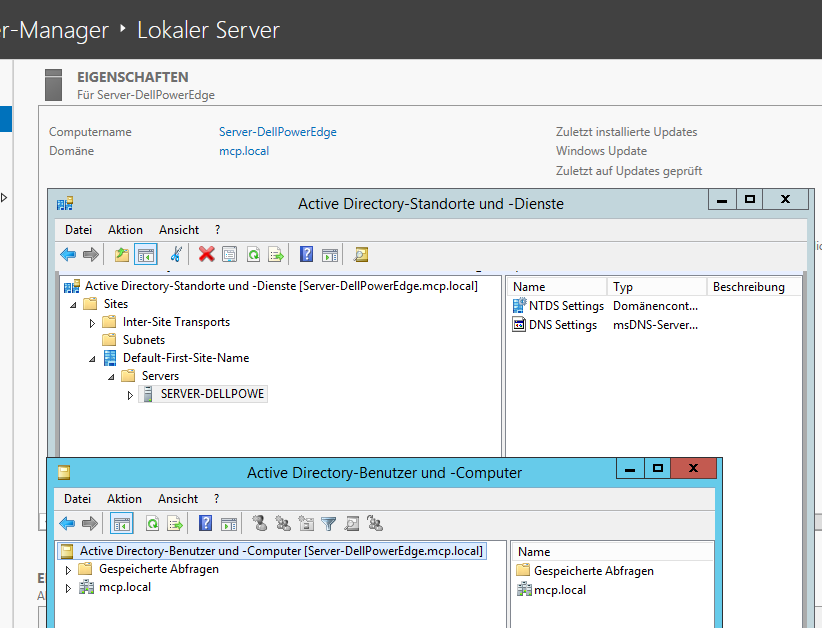The height and width of the screenshot is (629, 822).
Task: Collapse the Default-First-Site-Name node
Action: [x=92, y=359]
